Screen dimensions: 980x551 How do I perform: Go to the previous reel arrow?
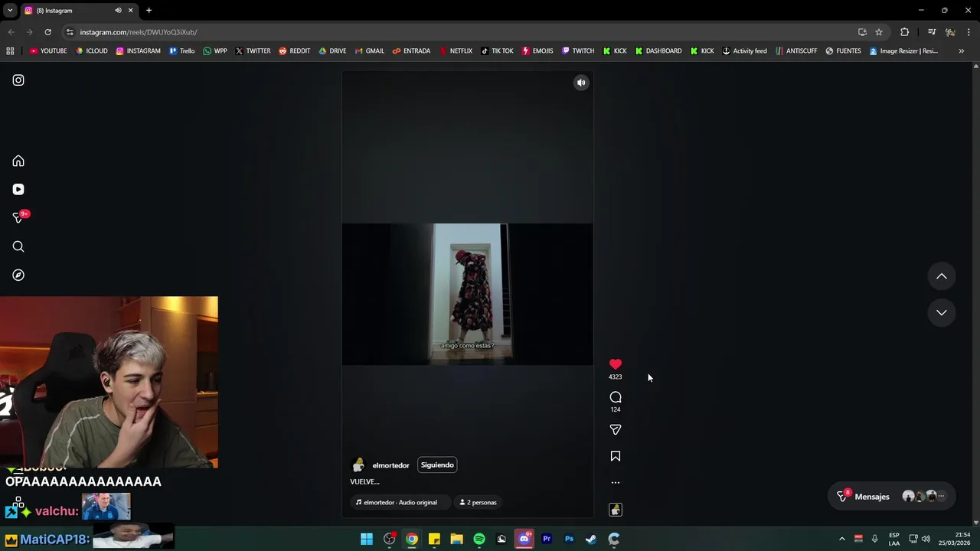(x=942, y=276)
